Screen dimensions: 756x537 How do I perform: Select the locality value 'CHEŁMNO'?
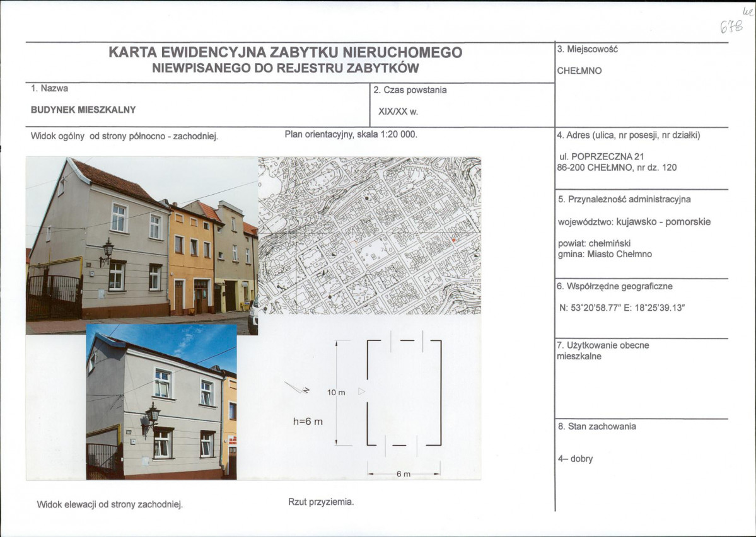click(579, 71)
